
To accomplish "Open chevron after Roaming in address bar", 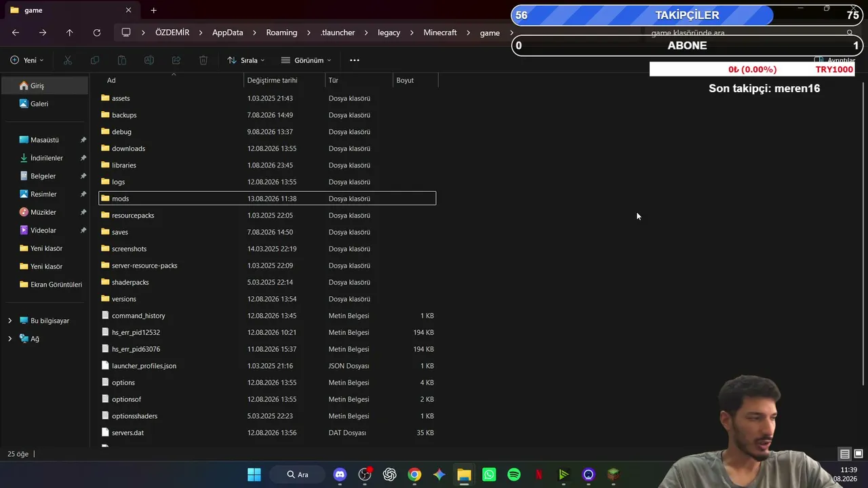I will (309, 33).
